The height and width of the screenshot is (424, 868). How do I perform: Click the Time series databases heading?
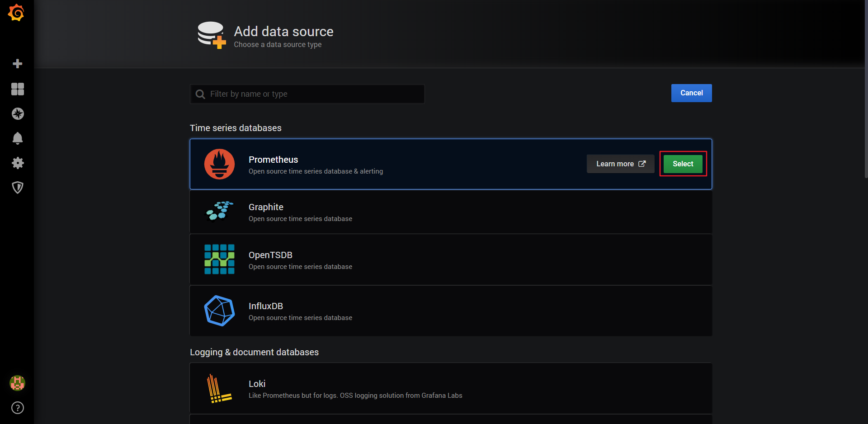point(236,128)
